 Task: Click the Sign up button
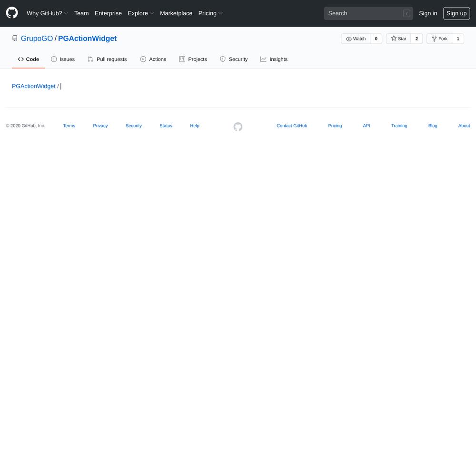(456, 13)
